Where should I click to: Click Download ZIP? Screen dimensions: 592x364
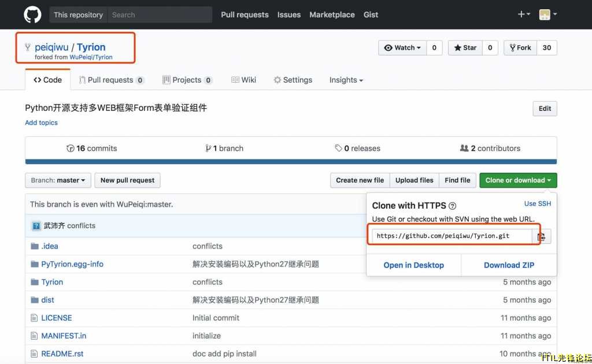pos(509,265)
